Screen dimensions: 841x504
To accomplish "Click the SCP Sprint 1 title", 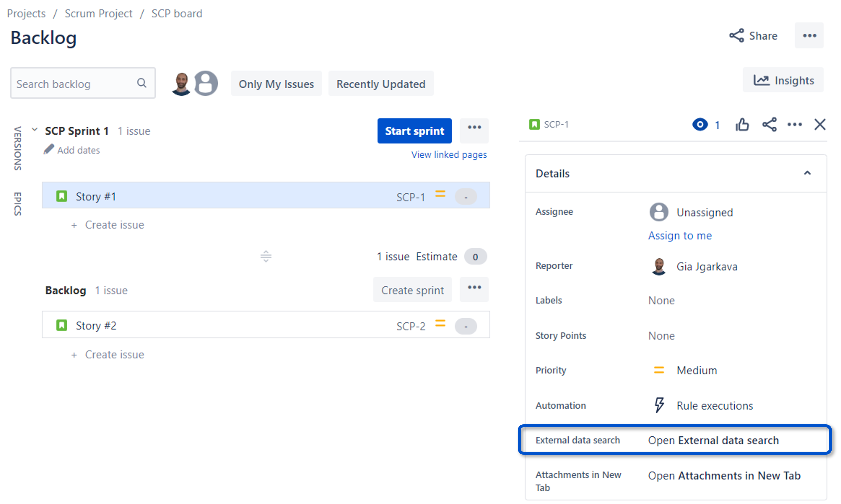I will (77, 131).
